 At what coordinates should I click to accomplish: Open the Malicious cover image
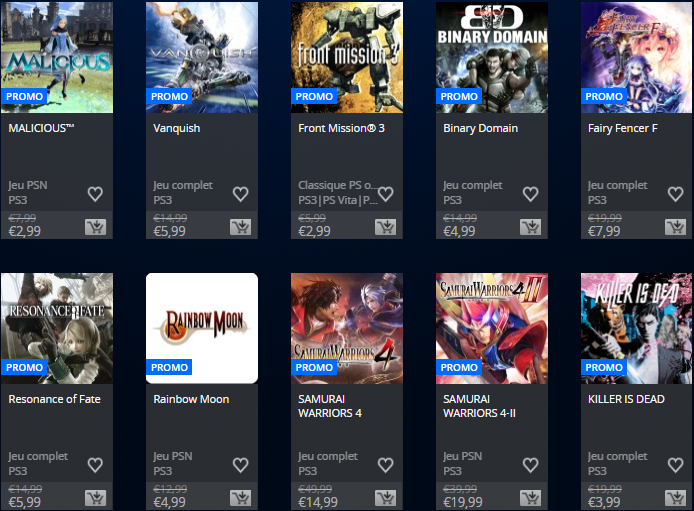click(57, 58)
